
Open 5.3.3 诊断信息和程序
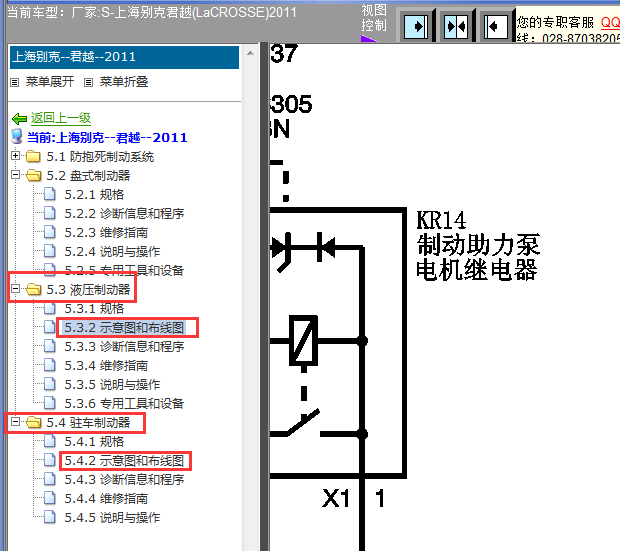coord(124,347)
